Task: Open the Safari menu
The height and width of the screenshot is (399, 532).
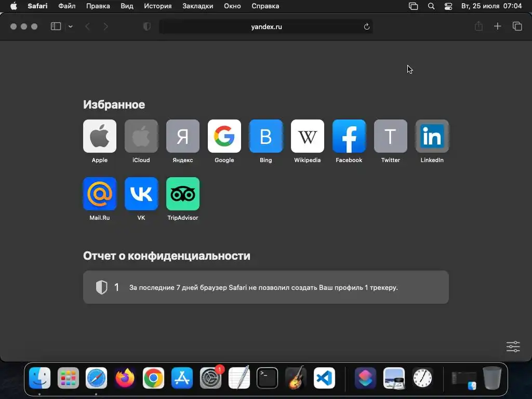Action: (x=37, y=6)
